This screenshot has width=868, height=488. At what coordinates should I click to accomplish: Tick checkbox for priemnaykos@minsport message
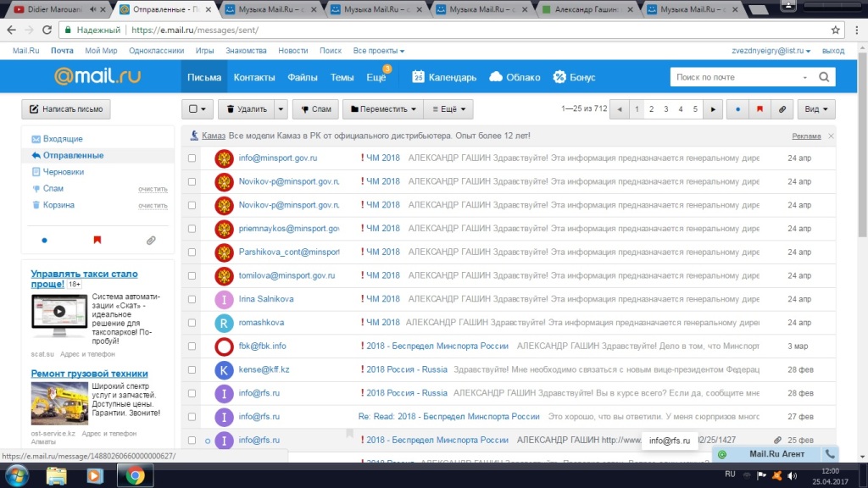[x=192, y=229]
